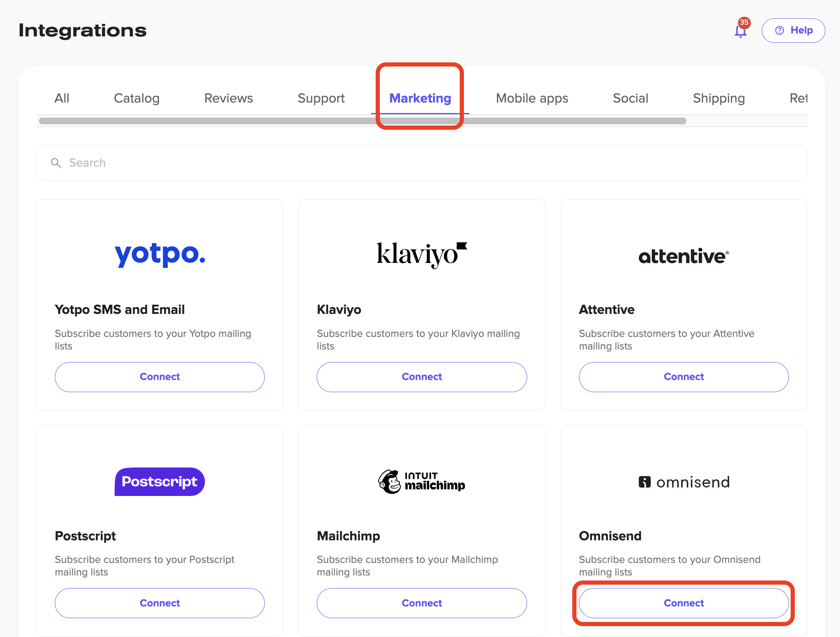This screenshot has width=840, height=637.
Task: Connect the Klaviyo integration
Action: tap(422, 377)
